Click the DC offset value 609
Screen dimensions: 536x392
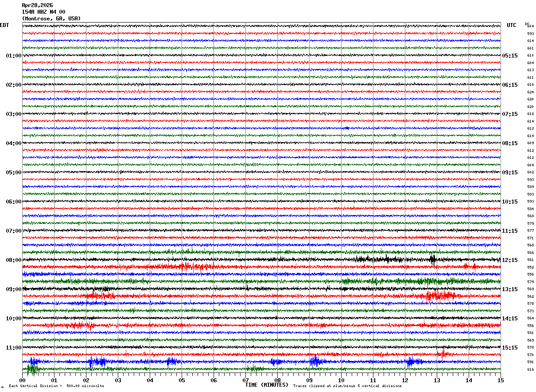coord(530,143)
